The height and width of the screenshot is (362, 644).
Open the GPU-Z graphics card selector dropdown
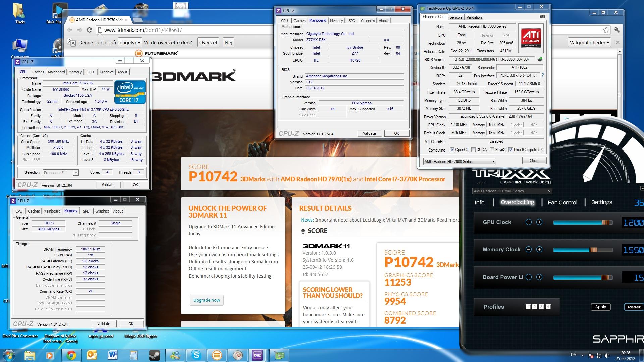pos(460,162)
